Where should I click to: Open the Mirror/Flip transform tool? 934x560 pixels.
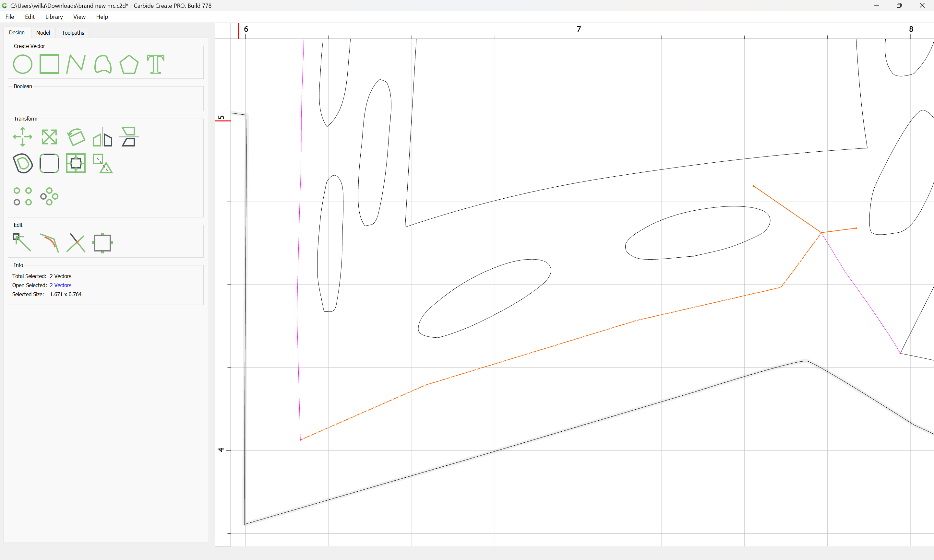coord(103,137)
